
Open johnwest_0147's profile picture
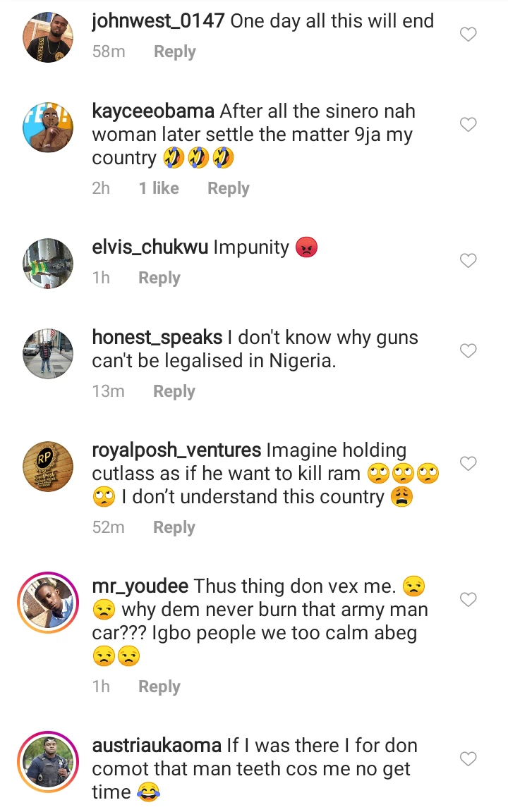pyautogui.click(x=48, y=36)
